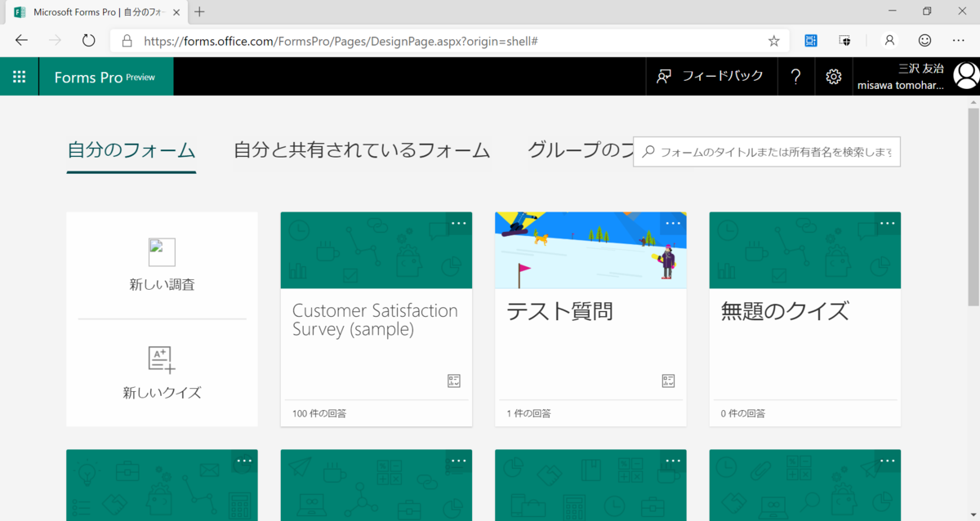The height and width of the screenshot is (521, 980).
Task: Open more options on Customer Satisfaction Survey card
Action: coord(458,223)
